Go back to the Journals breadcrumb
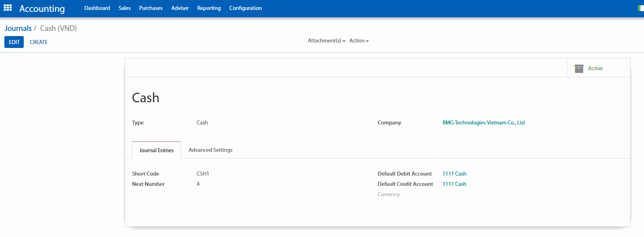 pyautogui.click(x=18, y=28)
